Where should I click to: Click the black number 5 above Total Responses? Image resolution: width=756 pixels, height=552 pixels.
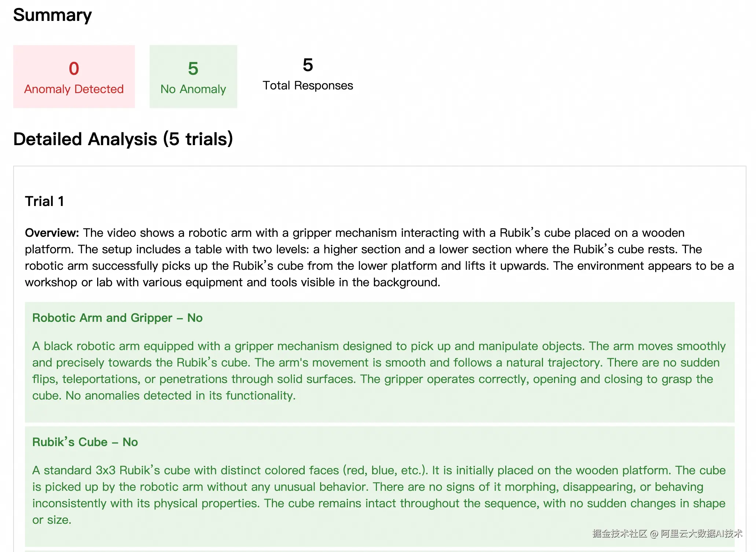click(x=308, y=65)
